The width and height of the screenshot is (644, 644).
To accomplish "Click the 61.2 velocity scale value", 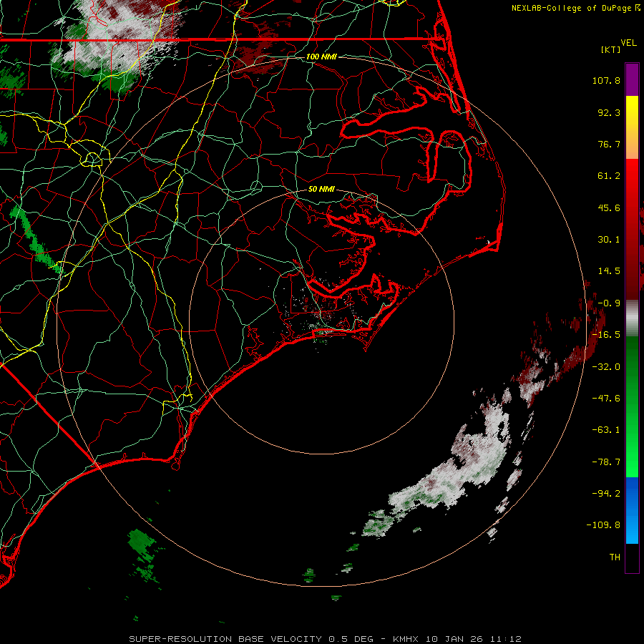I will pyautogui.click(x=609, y=176).
